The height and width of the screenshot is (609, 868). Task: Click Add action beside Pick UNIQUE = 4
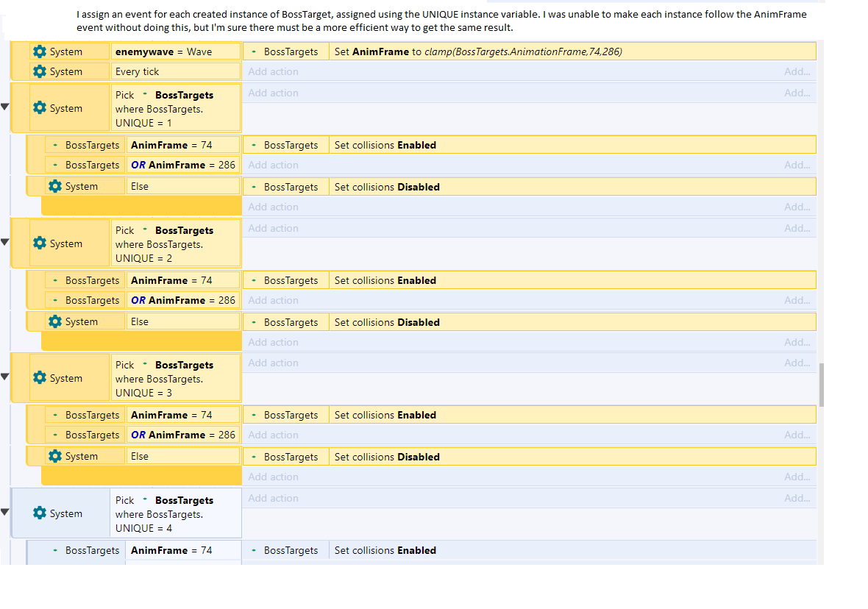[x=273, y=498]
